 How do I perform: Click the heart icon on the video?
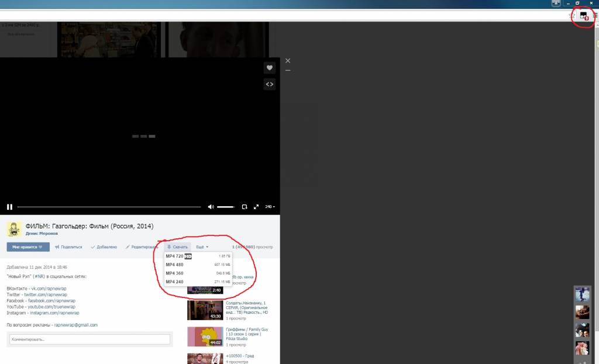(269, 68)
